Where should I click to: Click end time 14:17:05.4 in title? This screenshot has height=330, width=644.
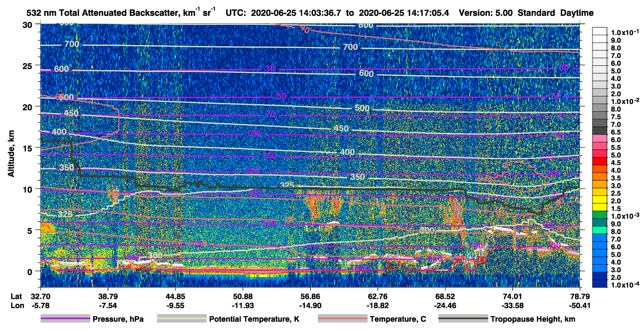click(429, 13)
